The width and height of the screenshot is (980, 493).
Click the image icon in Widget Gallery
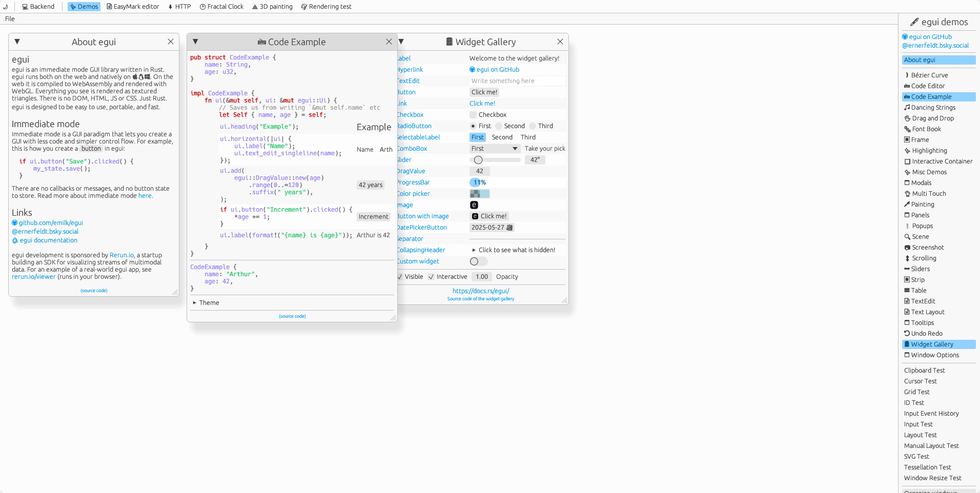tap(474, 205)
